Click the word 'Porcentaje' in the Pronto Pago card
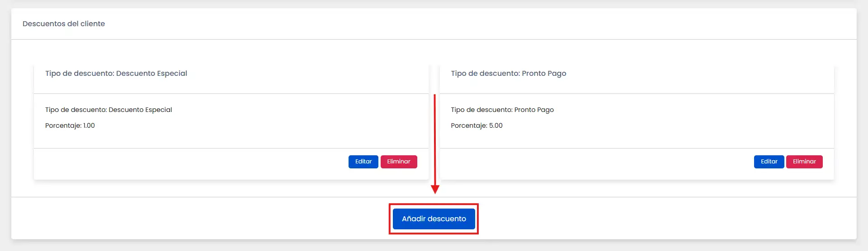Image resolution: width=868 pixels, height=251 pixels. [468, 125]
